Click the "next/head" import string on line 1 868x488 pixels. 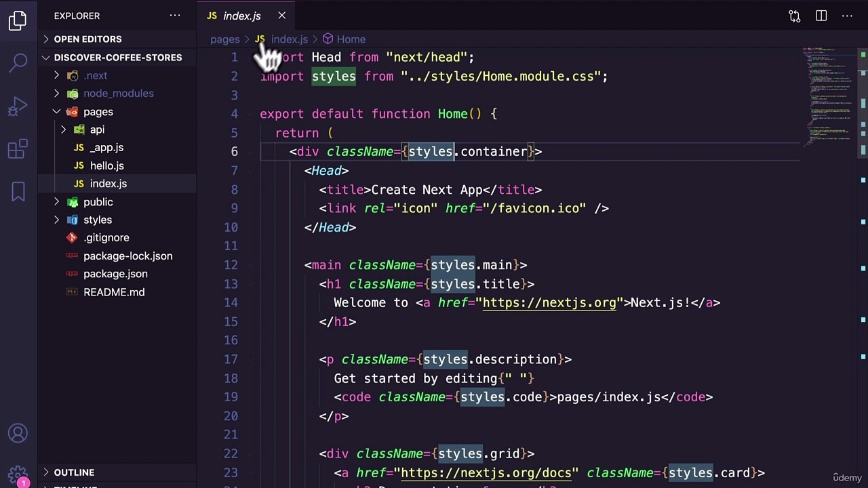click(426, 58)
